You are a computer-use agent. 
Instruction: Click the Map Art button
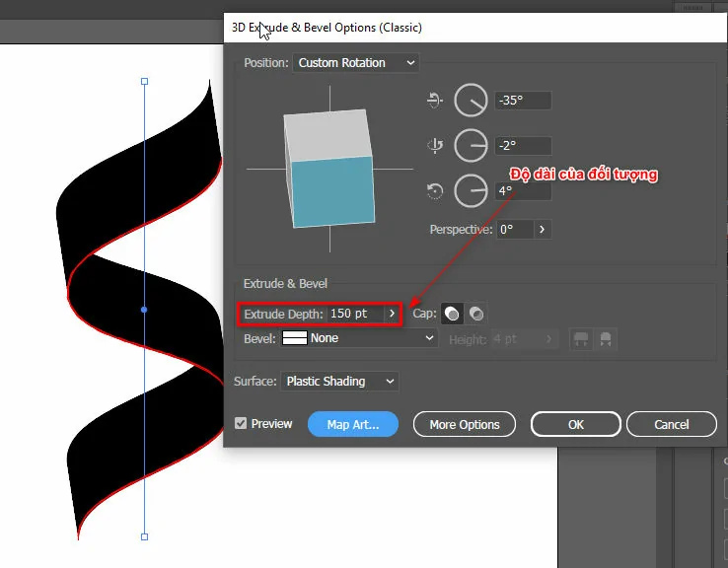click(352, 424)
